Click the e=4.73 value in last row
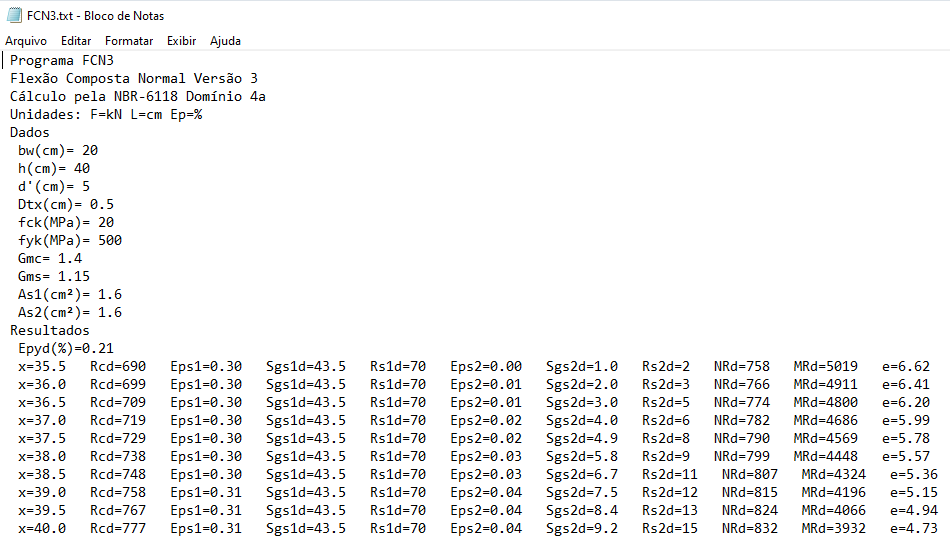 pyautogui.click(x=914, y=528)
